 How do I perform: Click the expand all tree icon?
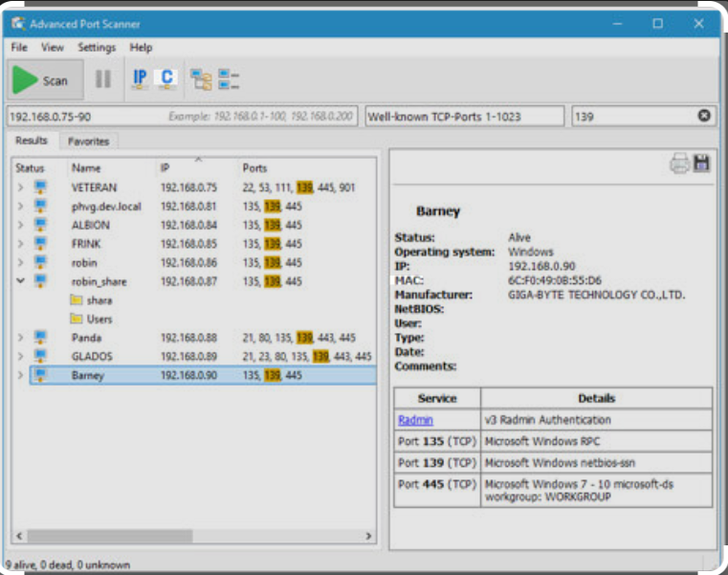[x=201, y=79]
